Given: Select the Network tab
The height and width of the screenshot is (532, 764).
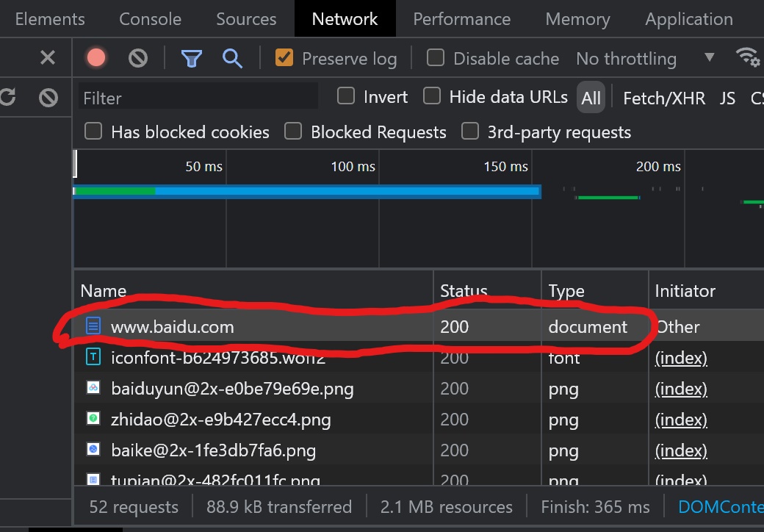Looking at the screenshot, I should click(x=345, y=19).
